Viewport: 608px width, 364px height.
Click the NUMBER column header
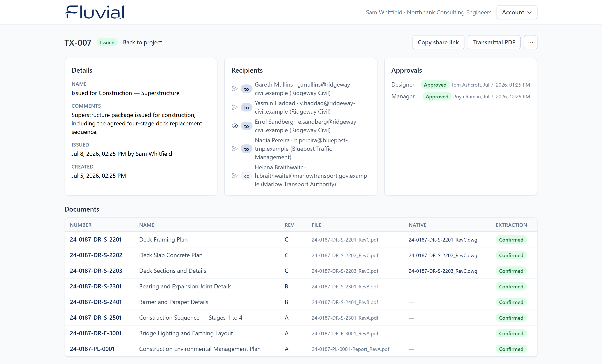(x=81, y=225)
